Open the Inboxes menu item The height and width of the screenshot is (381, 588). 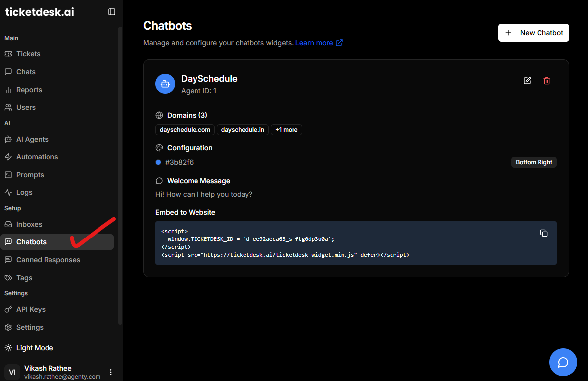(29, 224)
